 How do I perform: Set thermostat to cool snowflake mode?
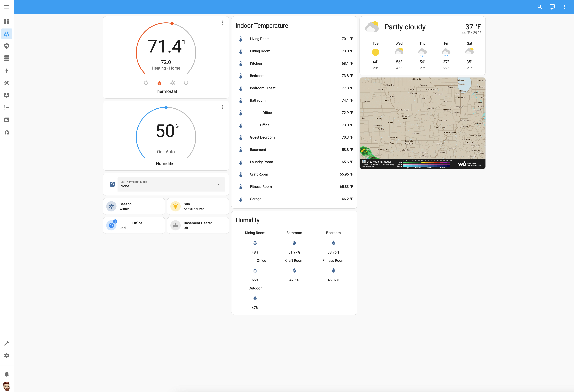[x=173, y=83]
